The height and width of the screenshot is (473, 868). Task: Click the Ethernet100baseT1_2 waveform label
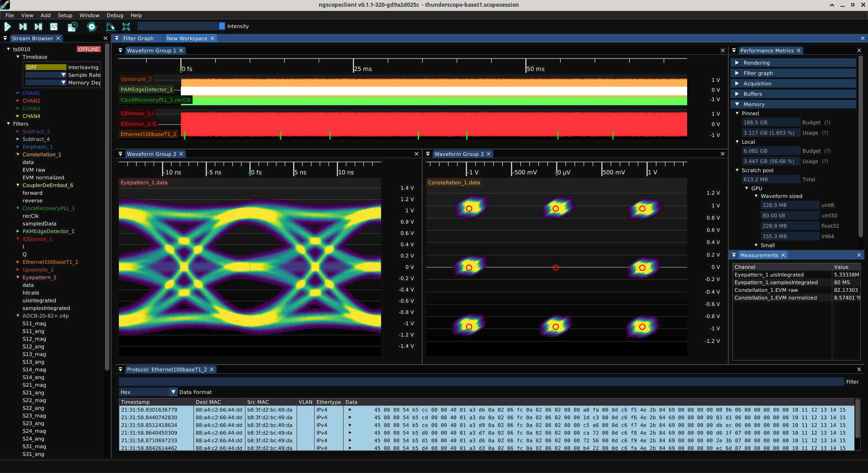[148, 134]
